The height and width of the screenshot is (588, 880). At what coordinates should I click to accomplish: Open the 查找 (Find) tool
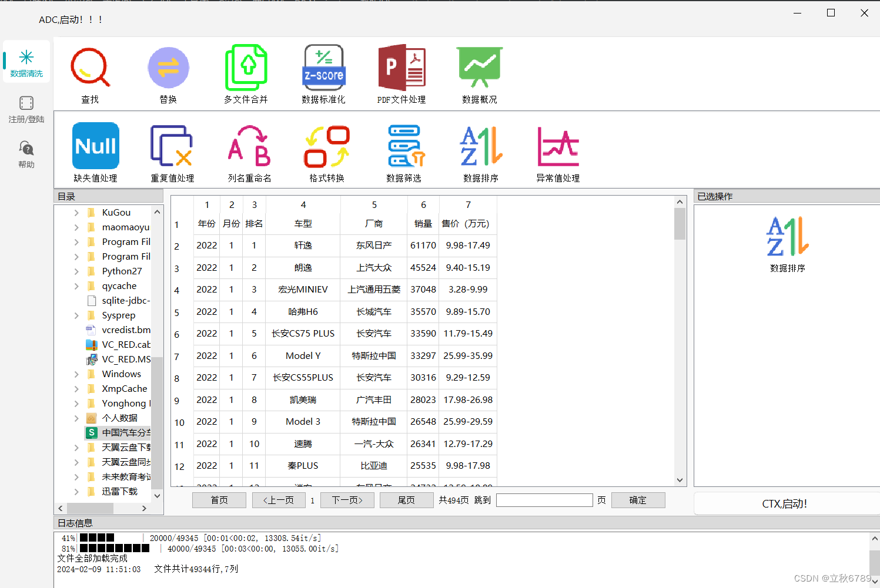coord(89,73)
